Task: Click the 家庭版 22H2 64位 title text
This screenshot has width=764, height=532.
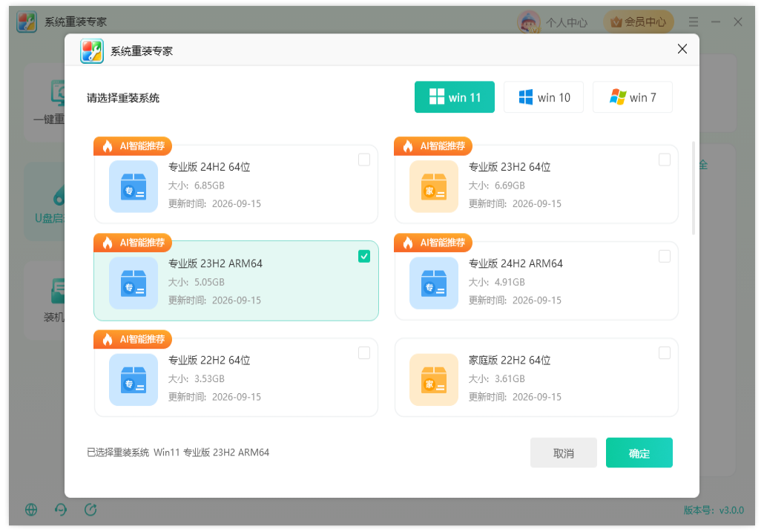Action: click(x=509, y=360)
